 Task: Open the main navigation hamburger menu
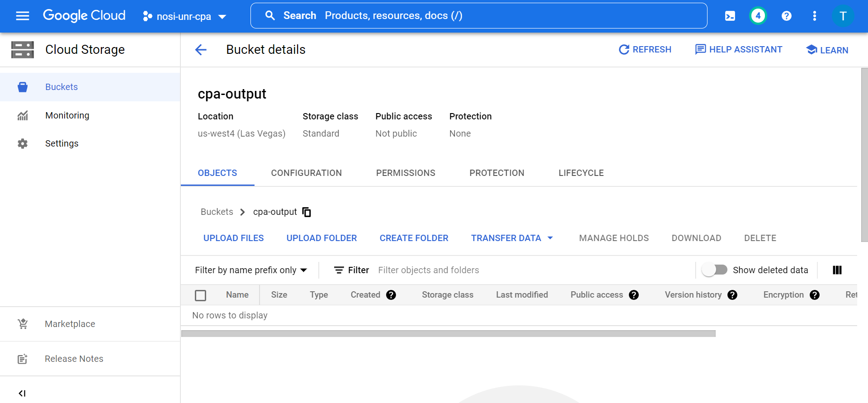[23, 16]
